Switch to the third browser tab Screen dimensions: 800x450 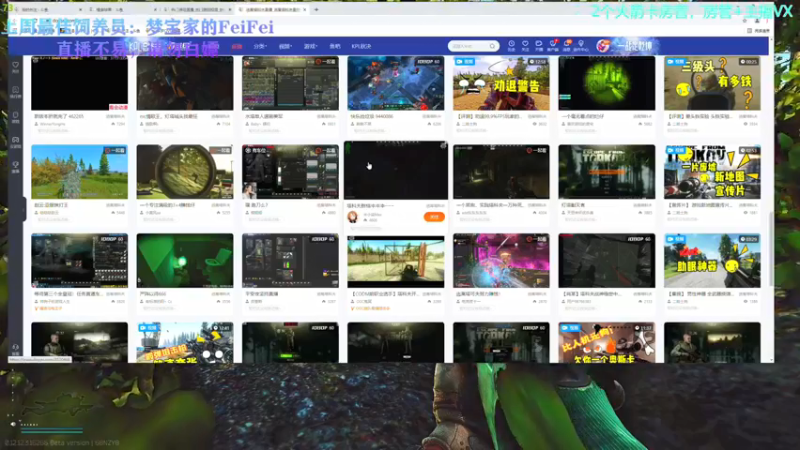click(x=196, y=10)
